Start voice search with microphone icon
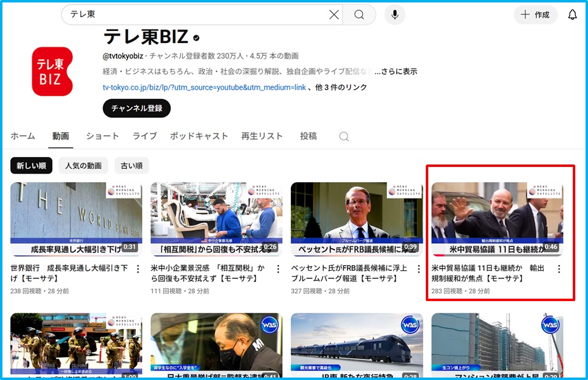 pyautogui.click(x=394, y=15)
